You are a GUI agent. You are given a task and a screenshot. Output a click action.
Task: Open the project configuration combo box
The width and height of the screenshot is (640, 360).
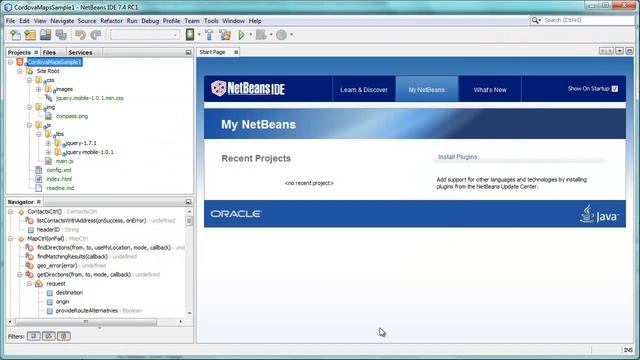pyautogui.click(x=145, y=35)
